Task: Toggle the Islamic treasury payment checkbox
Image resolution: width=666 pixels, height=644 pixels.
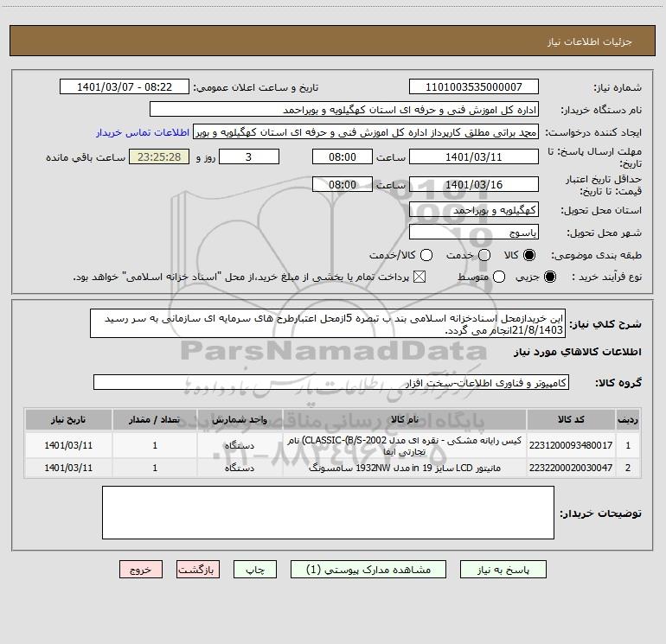Action: (x=419, y=277)
